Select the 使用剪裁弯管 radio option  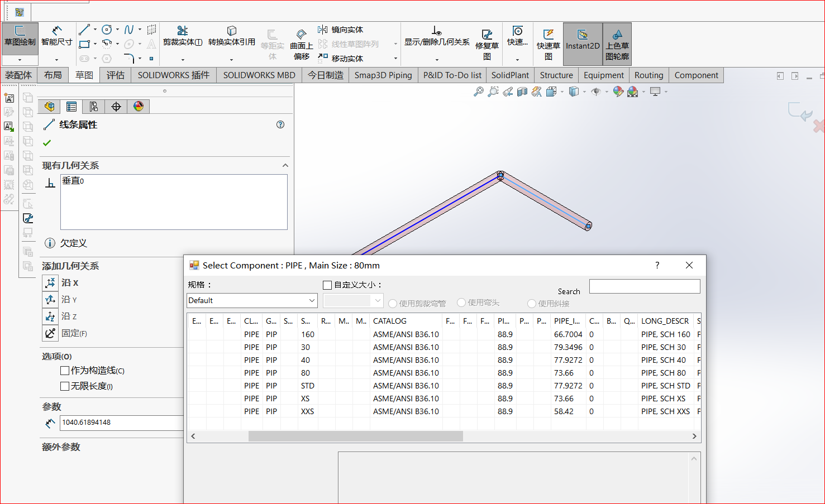click(393, 304)
